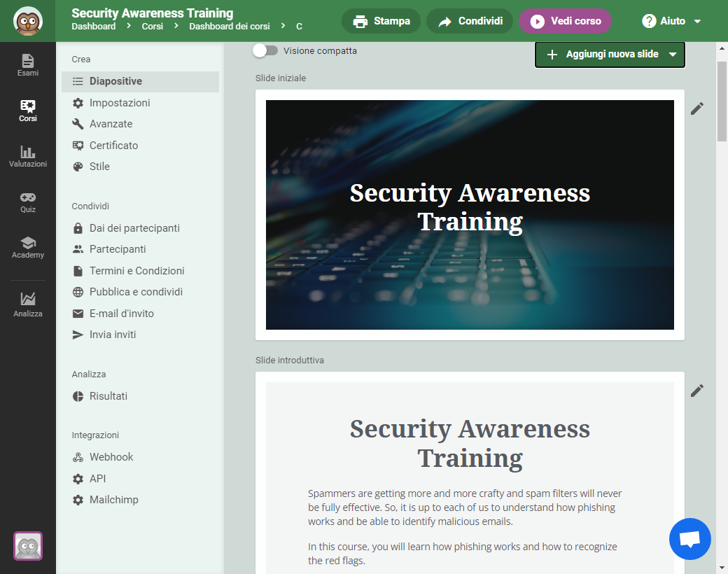Select the Slide iniziale keyboard thumbnail

coord(470,215)
